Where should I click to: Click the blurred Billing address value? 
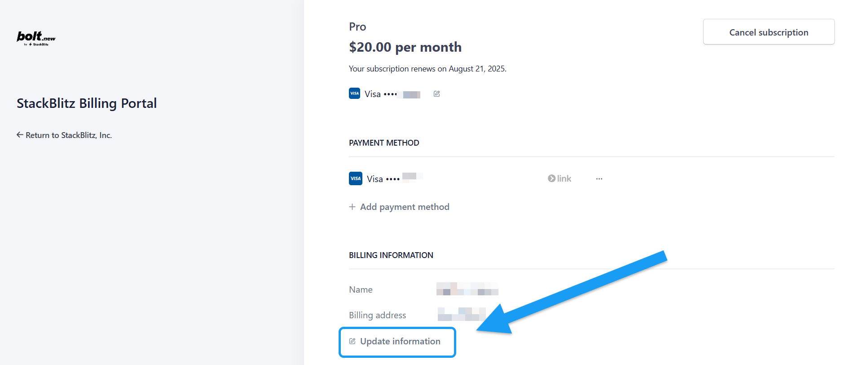[462, 315]
